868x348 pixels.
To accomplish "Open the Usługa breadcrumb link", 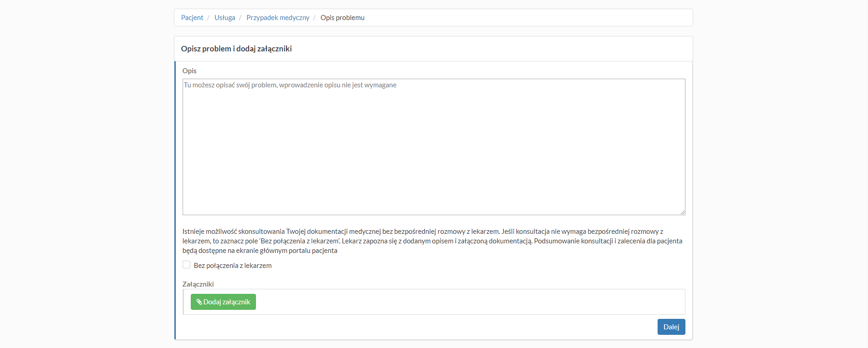I will coord(225,18).
